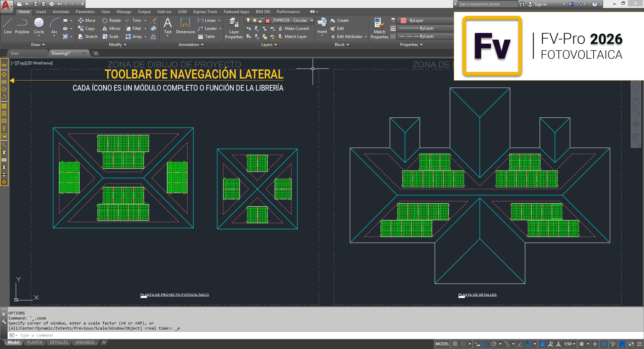Screen dimensions: 644x349
Task: Switch to the Annotate ribbon tab
Action: 61,12
